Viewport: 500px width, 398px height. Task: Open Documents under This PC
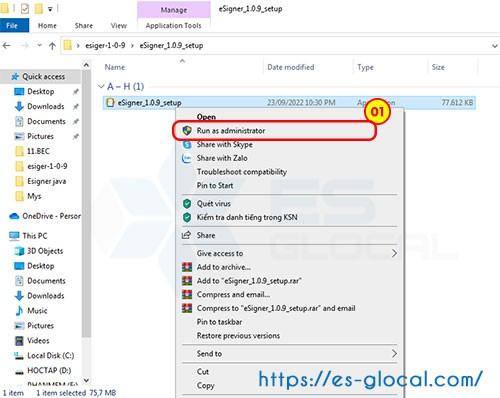(x=46, y=281)
